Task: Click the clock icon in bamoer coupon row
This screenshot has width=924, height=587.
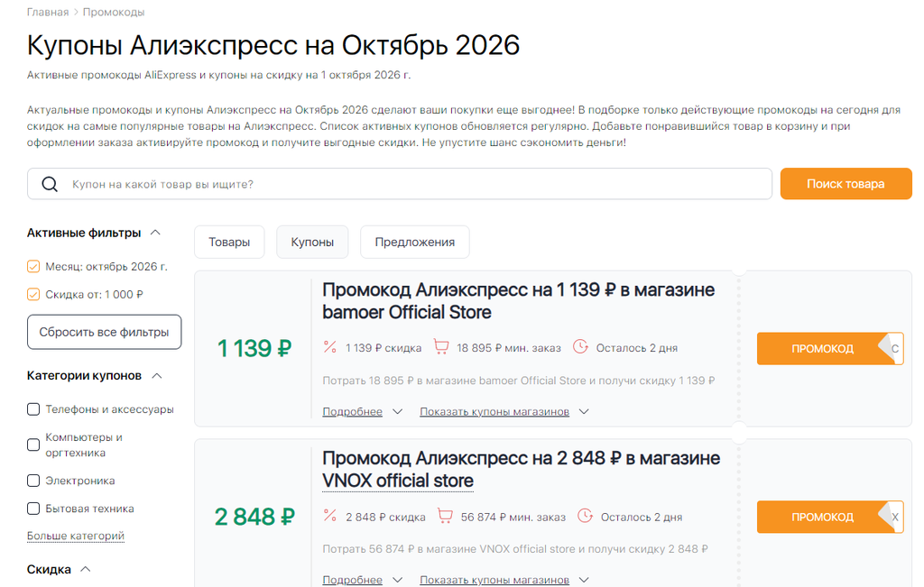Action: [580, 347]
